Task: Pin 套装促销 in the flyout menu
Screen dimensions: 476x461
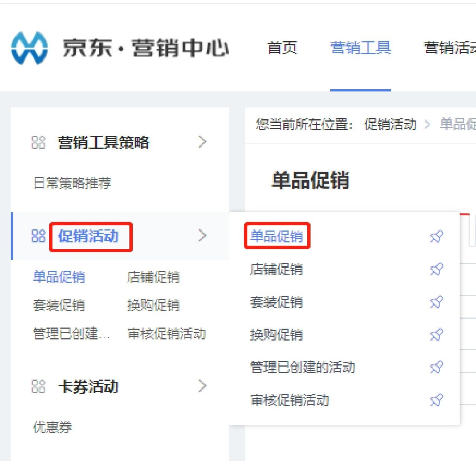Action: 437,302
